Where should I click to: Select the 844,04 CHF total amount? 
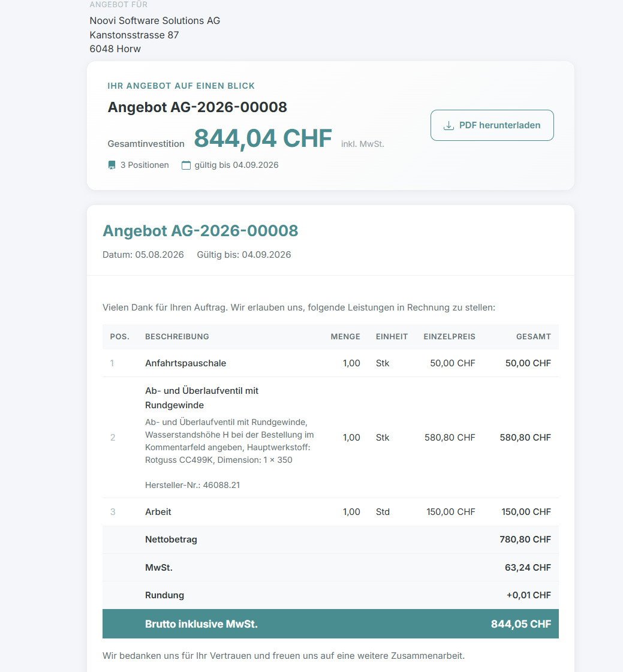click(263, 138)
